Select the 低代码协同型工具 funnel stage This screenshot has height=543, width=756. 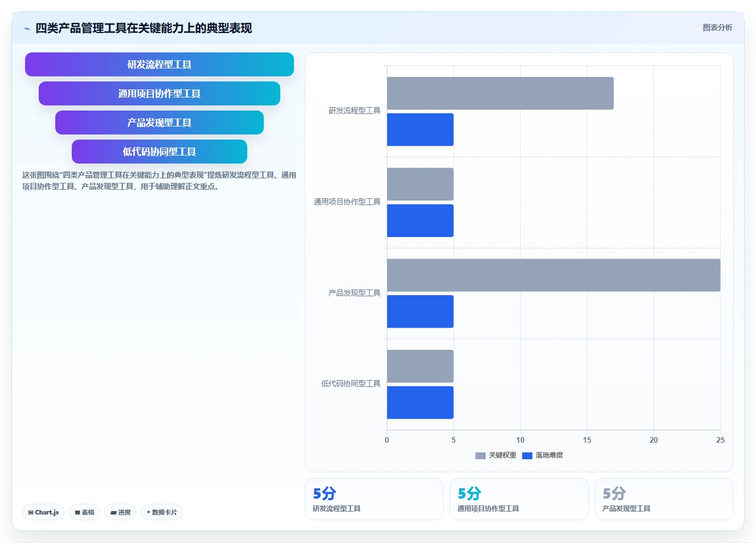coord(160,152)
